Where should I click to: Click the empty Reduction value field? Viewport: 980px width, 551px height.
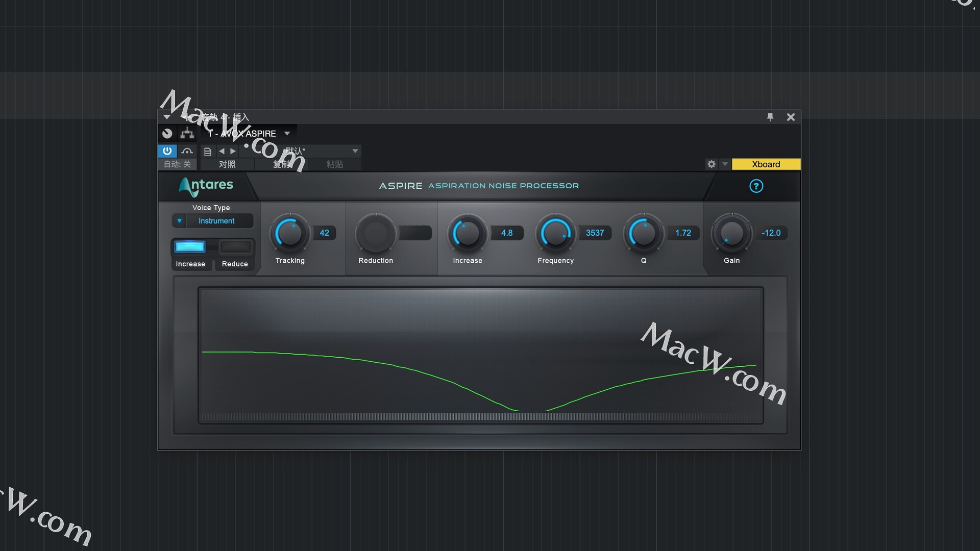[415, 233]
